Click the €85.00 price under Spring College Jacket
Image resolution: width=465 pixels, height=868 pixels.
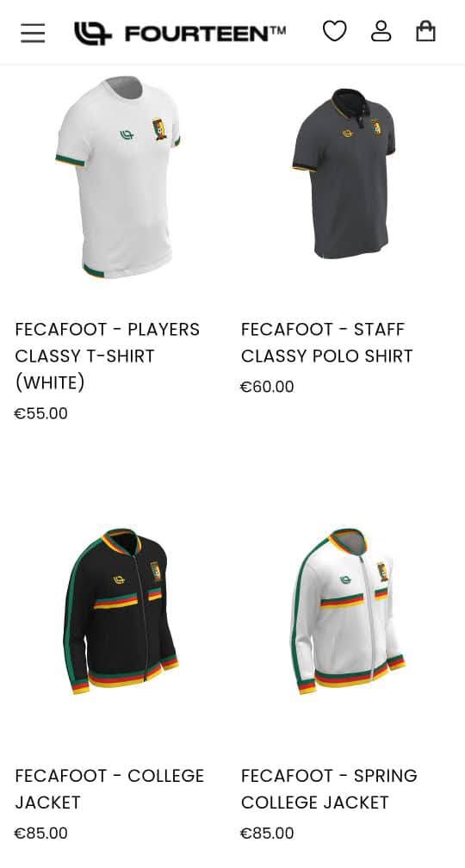(x=267, y=834)
